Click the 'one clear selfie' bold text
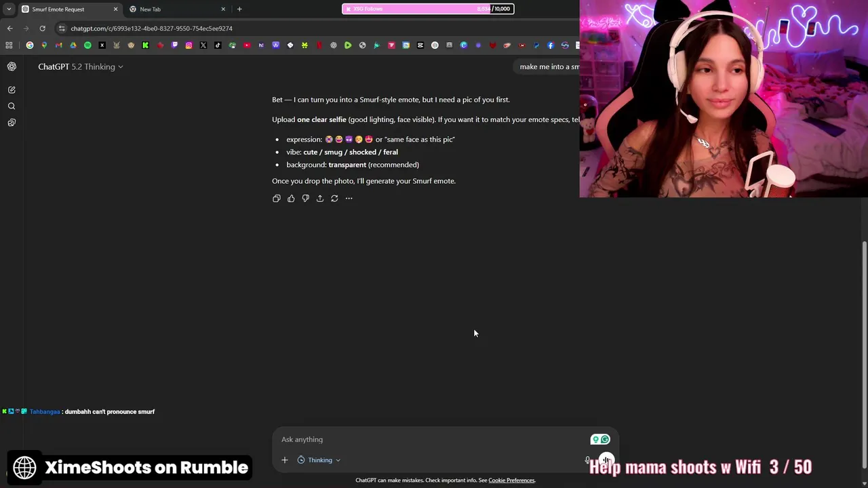Viewport: 868px width, 488px height. [321, 119]
